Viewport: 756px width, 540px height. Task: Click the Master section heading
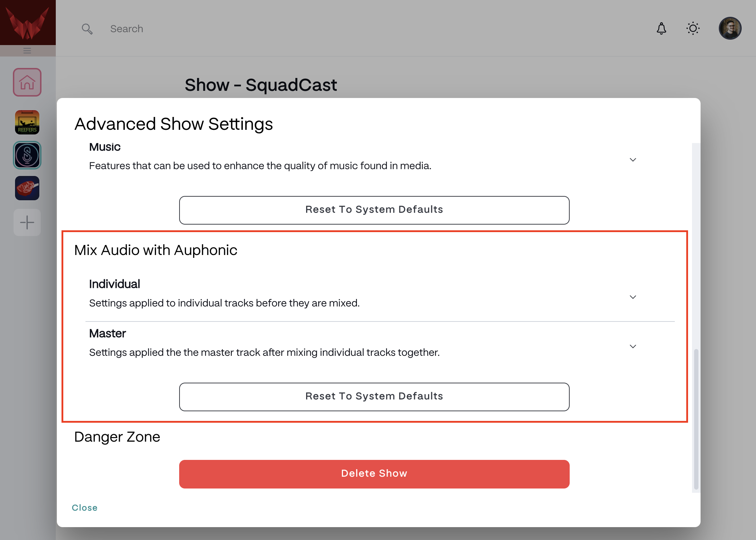click(107, 333)
